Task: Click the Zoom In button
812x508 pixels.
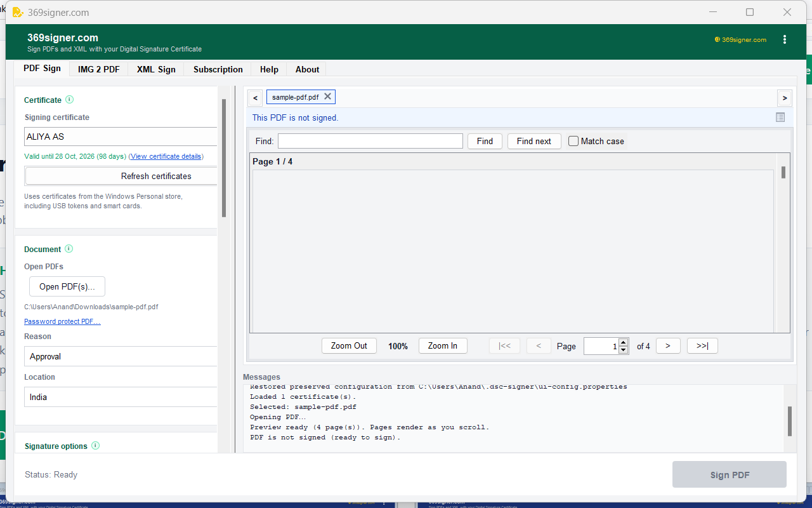Action: [x=443, y=345]
